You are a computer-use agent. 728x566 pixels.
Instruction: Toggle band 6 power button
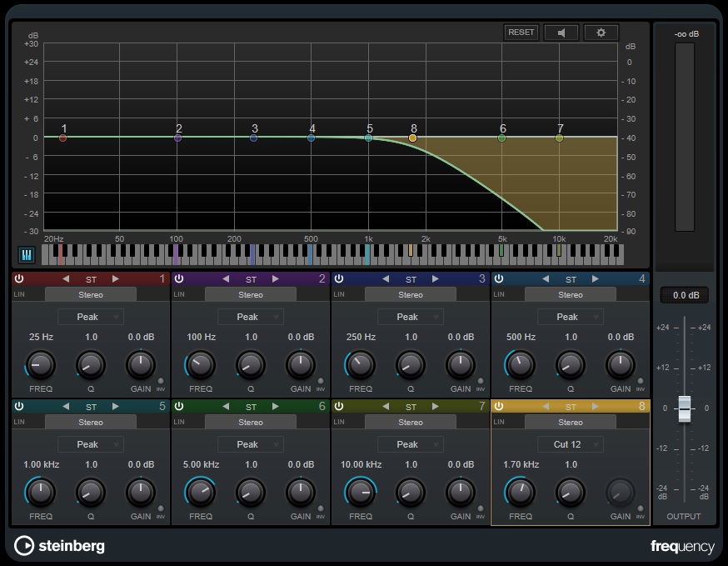click(179, 406)
